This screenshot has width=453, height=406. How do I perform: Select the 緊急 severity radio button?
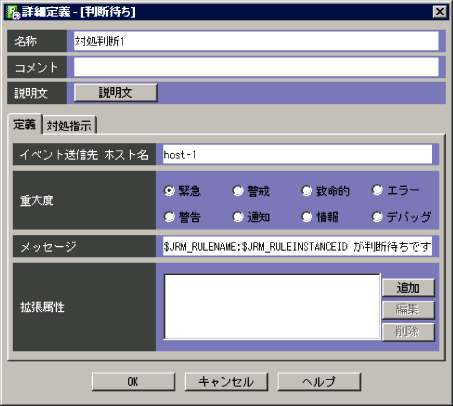(169, 191)
